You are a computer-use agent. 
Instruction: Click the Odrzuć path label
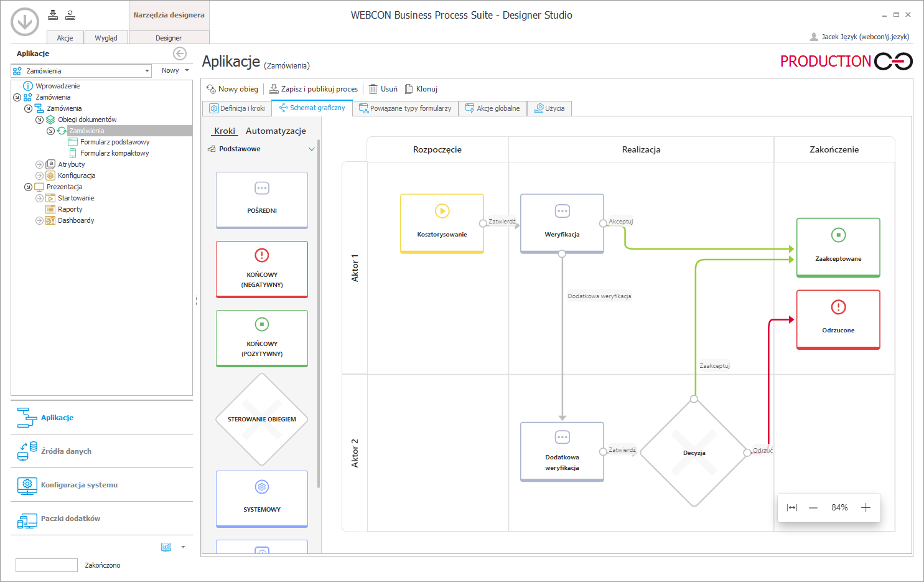click(763, 451)
